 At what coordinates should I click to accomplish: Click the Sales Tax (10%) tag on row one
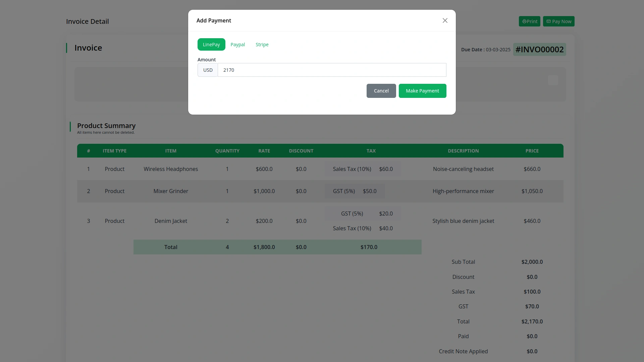(362, 169)
